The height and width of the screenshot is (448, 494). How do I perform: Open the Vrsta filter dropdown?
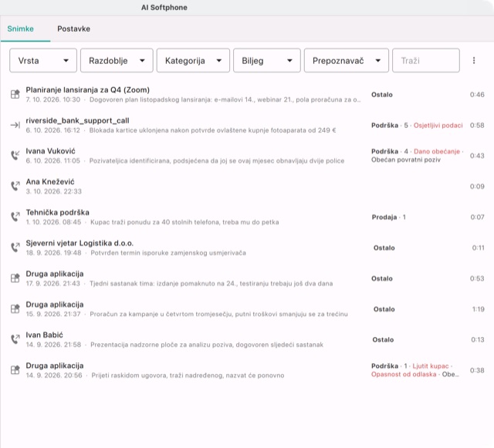[43, 60]
